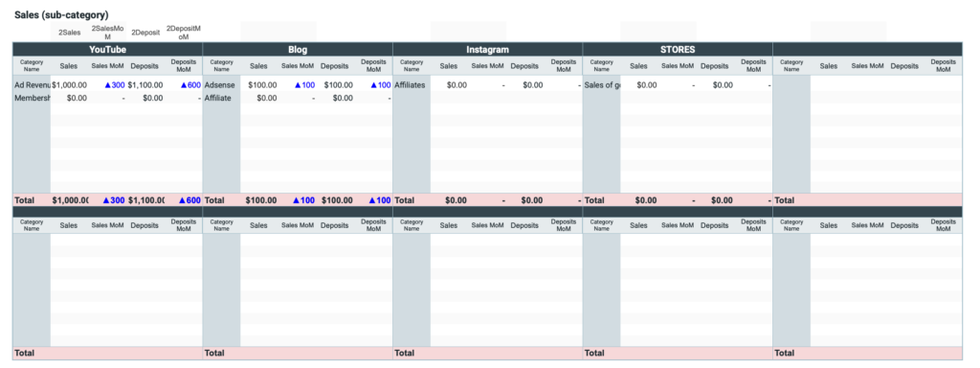Click the blue 300 Sales MoM indicator
Image resolution: width=980 pixels, height=368 pixels.
[115, 85]
